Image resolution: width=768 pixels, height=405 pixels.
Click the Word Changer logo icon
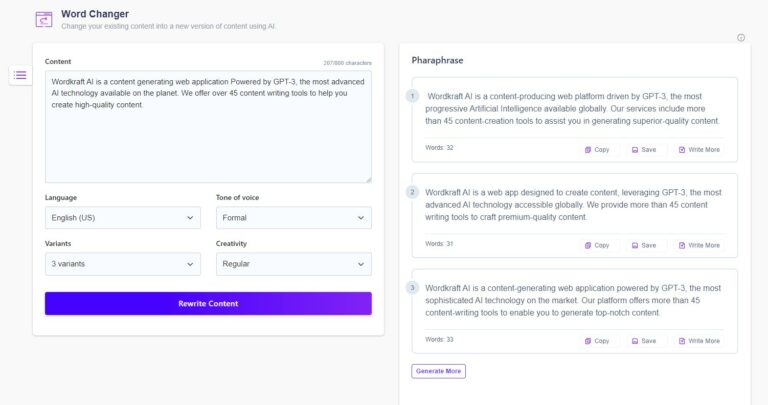point(43,19)
